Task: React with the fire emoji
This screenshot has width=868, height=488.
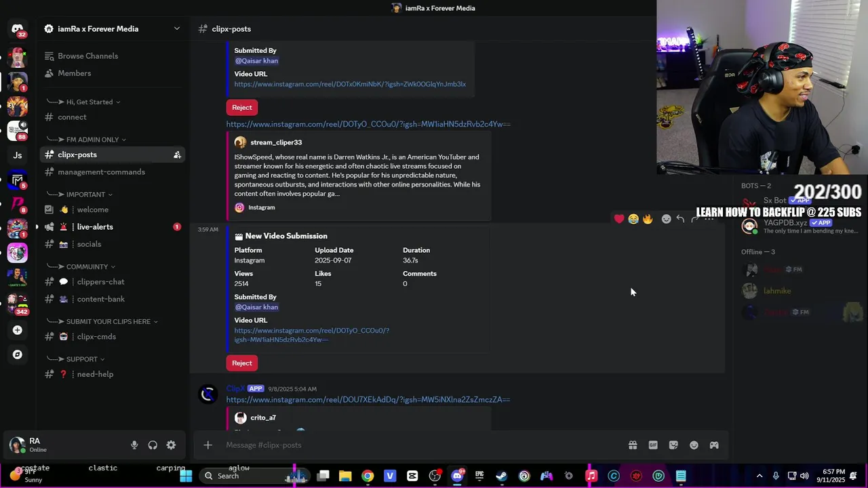Action: click(x=648, y=219)
